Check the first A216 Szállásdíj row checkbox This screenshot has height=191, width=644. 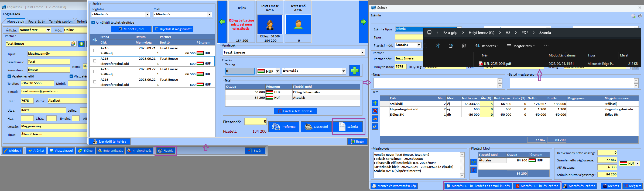tap(95, 50)
